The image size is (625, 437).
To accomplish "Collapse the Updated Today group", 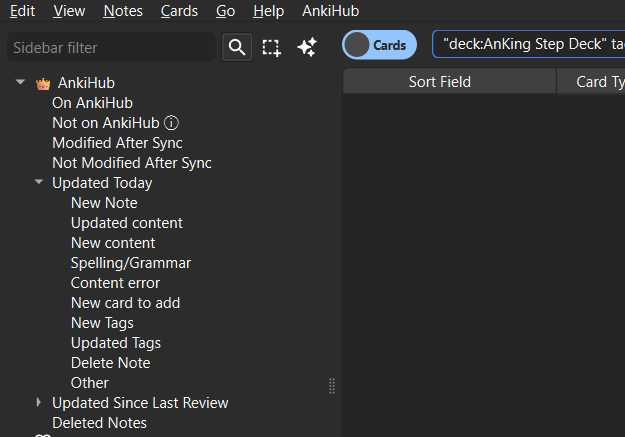I will (x=39, y=182).
